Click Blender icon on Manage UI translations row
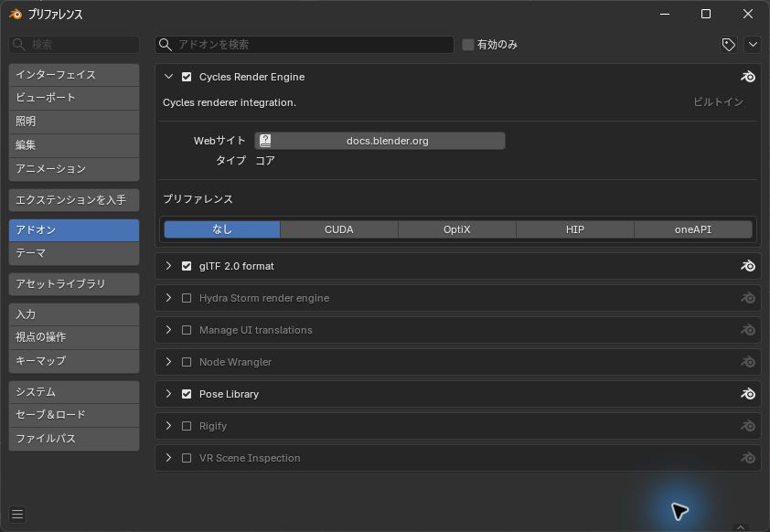The height and width of the screenshot is (532, 770). 747,330
